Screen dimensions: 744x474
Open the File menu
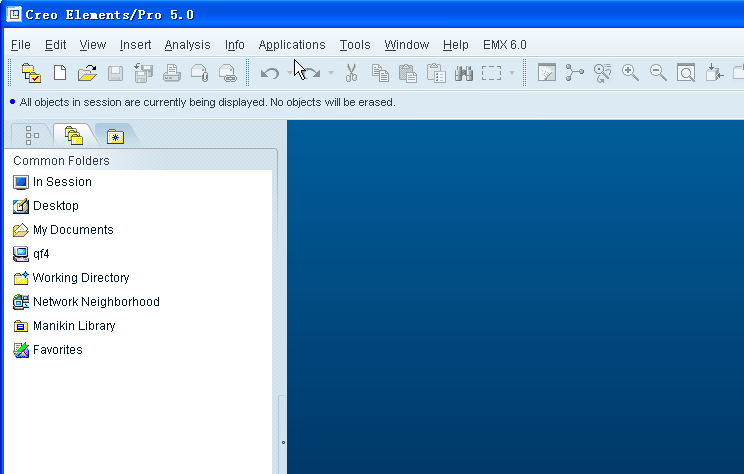click(x=21, y=45)
